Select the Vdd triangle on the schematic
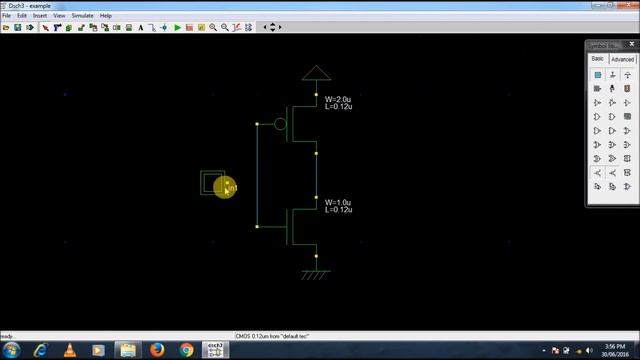Image resolution: width=640 pixels, height=360 pixels. [316, 73]
